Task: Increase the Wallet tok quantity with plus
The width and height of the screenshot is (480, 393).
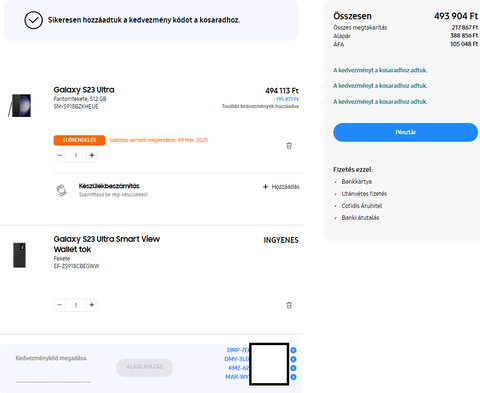Action: 92,305
